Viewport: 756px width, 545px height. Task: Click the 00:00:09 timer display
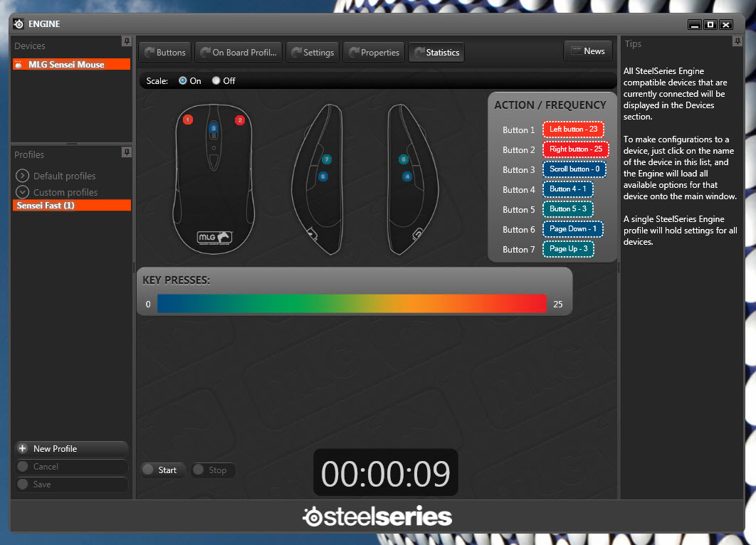click(x=386, y=472)
